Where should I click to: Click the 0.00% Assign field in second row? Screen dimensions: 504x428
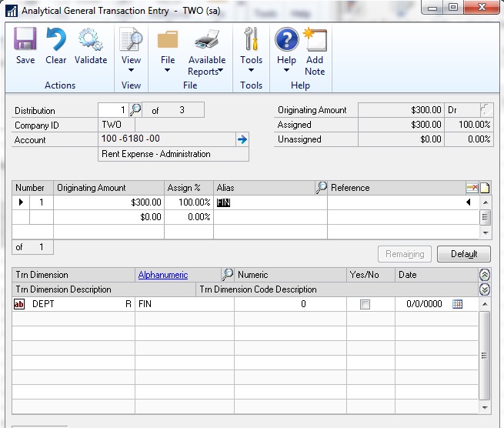[189, 217]
